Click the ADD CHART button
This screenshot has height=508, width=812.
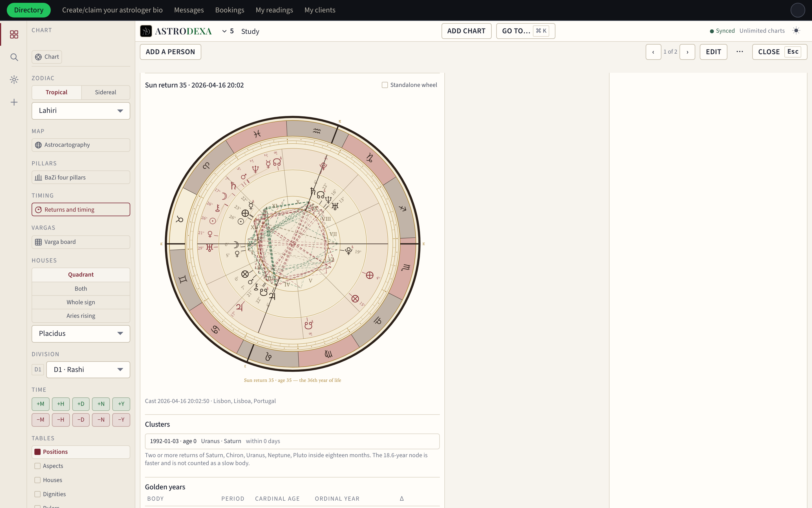(x=466, y=31)
